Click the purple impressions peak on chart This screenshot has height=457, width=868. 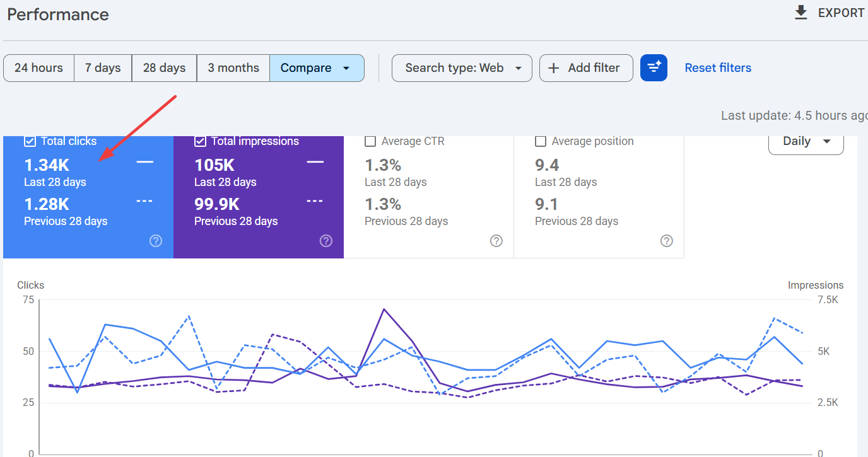[x=384, y=309]
